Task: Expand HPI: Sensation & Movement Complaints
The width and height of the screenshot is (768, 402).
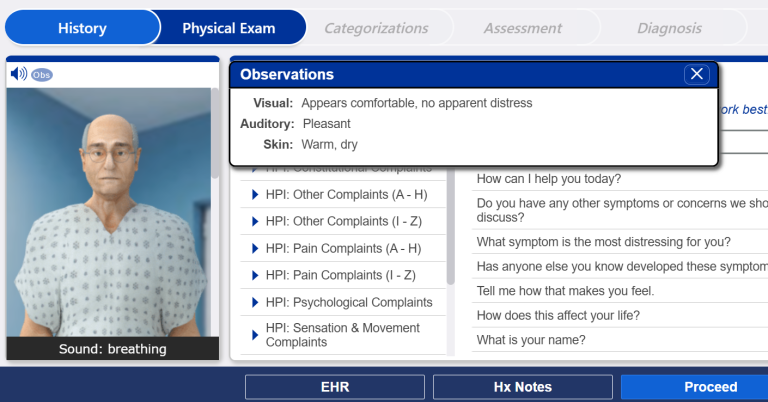Action: click(343, 335)
